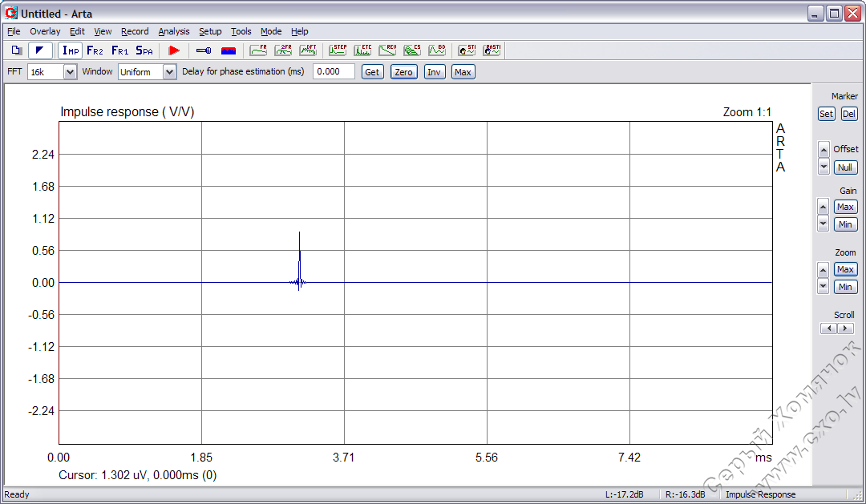Screen dimensions: 866x504
Task: Show the FR frequency response graph
Action: 258,50
